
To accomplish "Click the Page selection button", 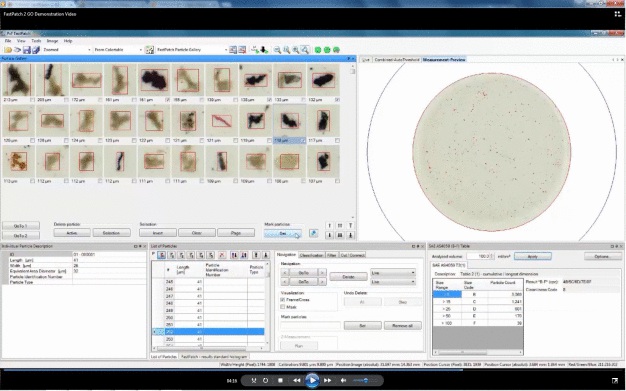I will click(x=236, y=233).
